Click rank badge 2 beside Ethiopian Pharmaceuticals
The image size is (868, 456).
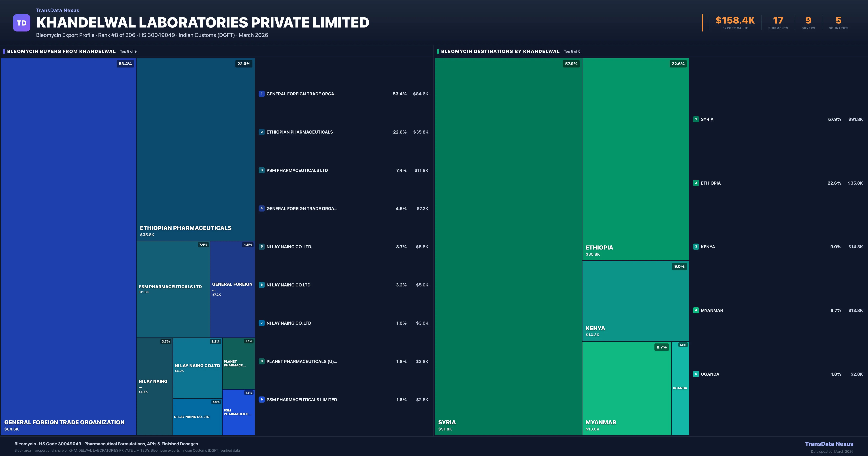tap(261, 132)
